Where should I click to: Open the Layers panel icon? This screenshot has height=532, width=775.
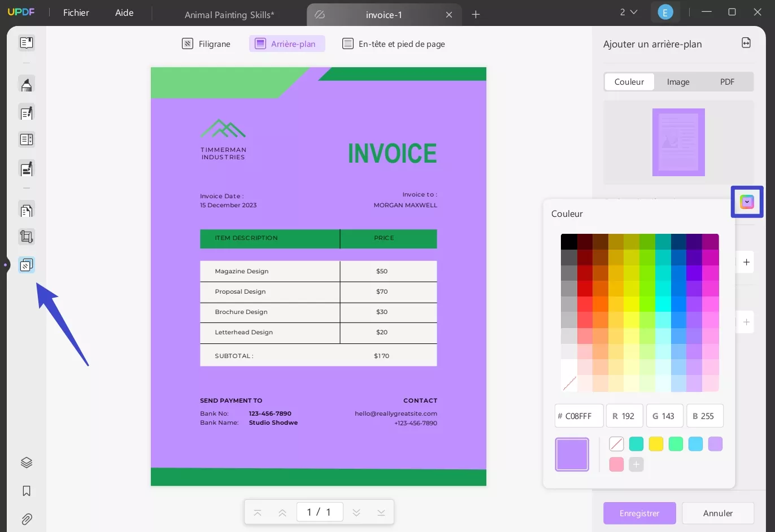tap(27, 463)
